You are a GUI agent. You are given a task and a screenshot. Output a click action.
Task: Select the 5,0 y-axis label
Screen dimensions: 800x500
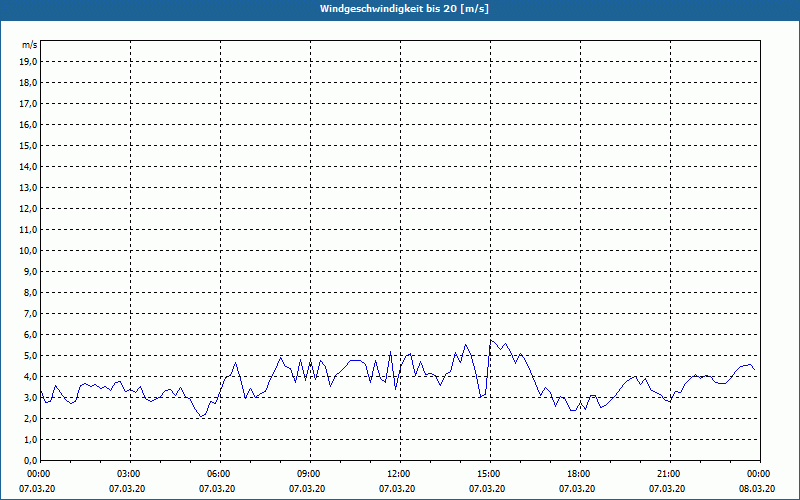coord(31,356)
